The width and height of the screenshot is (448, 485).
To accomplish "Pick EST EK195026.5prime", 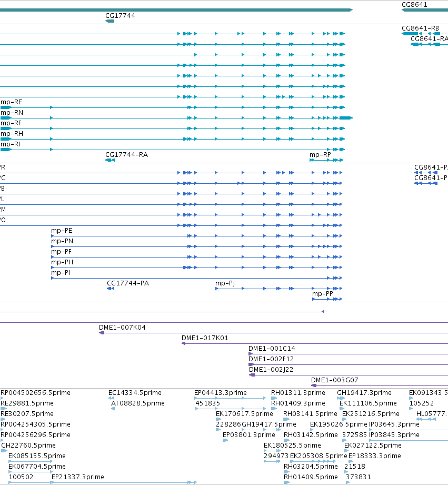I will tap(339, 424).
